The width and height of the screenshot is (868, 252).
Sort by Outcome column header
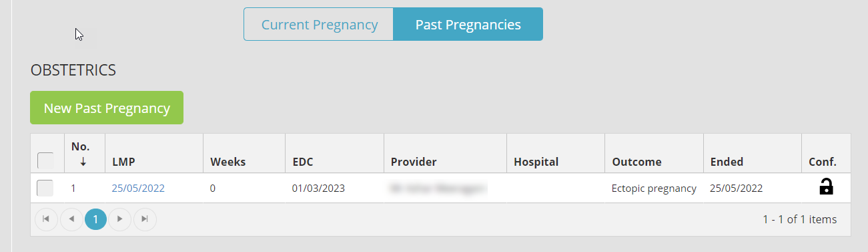click(636, 162)
